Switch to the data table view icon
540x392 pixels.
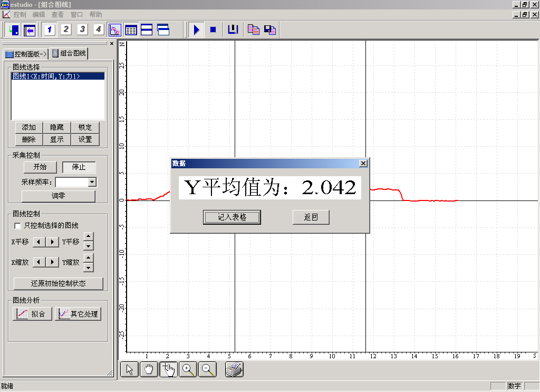[x=131, y=30]
